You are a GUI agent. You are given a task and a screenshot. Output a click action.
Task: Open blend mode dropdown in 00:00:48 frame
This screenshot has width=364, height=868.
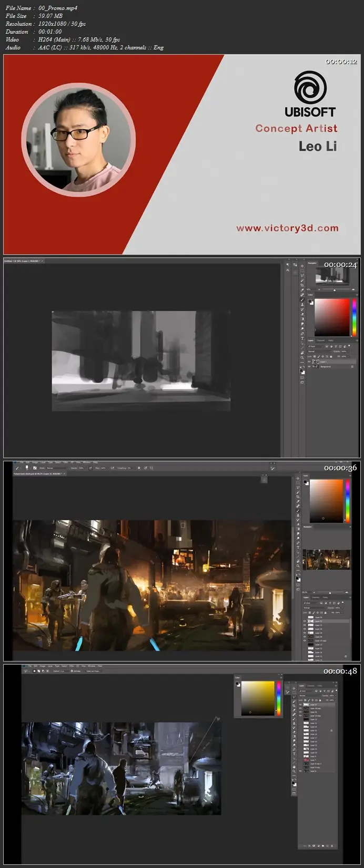310,696
